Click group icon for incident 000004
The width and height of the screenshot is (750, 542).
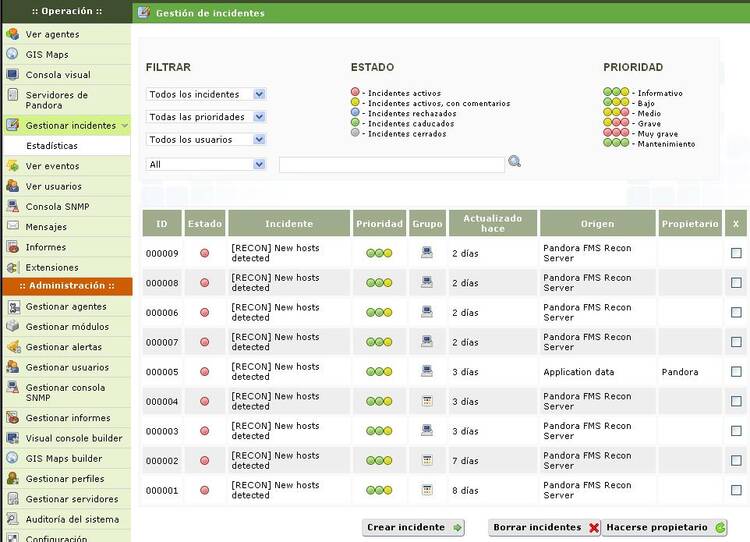tap(427, 401)
